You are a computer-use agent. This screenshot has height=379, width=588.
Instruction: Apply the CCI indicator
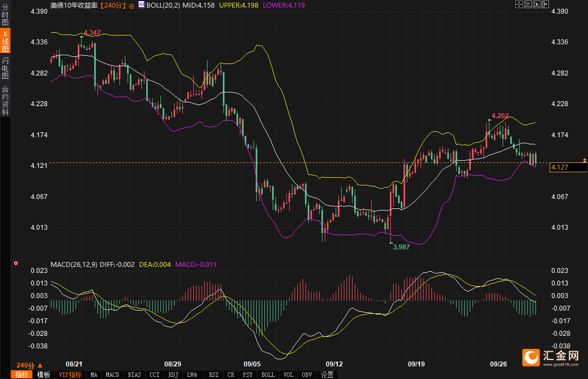(154, 375)
